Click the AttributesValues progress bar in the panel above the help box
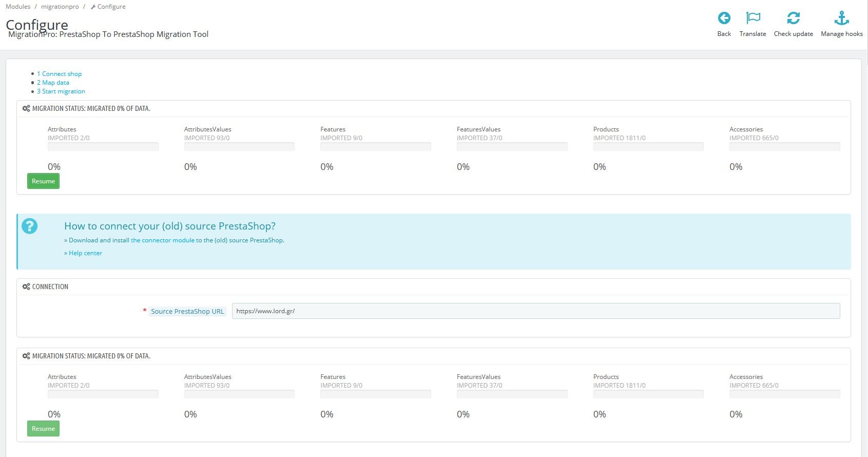 (239, 146)
